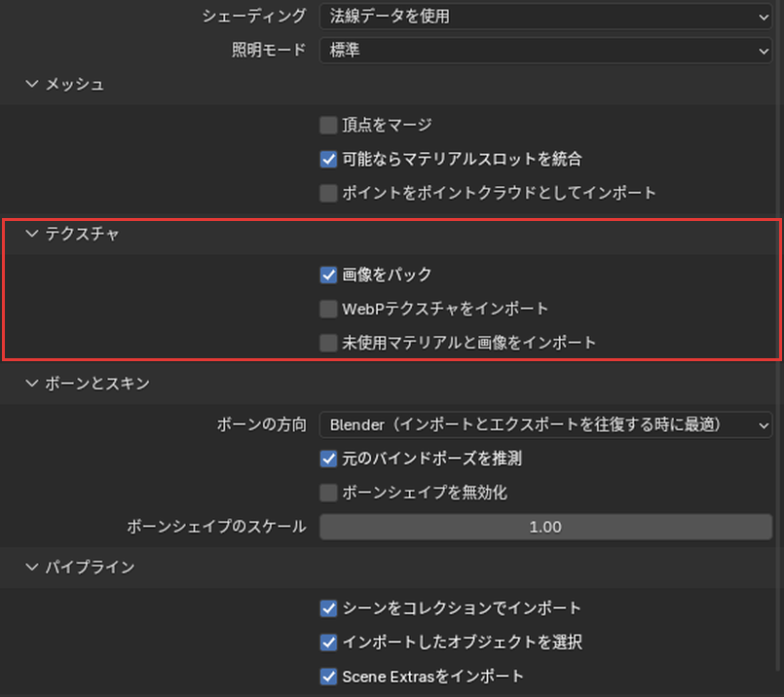This screenshot has height=697, width=784.
Task: Enable 未使用マテリアルと画像をインポート checkbox
Action: pyautogui.click(x=328, y=343)
